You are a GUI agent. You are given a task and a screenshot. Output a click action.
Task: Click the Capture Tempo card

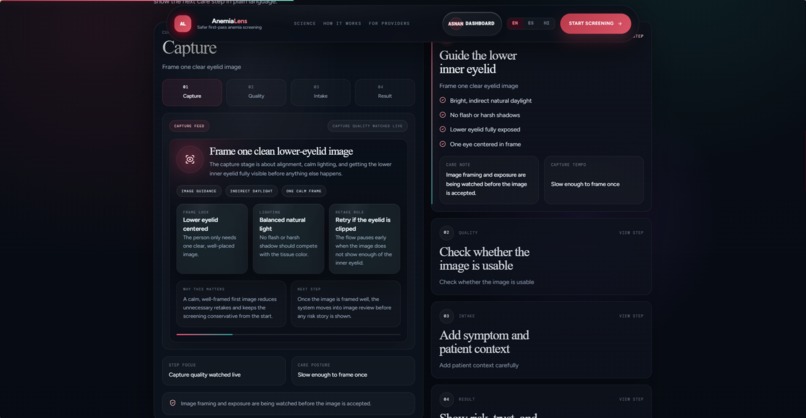tap(594, 180)
